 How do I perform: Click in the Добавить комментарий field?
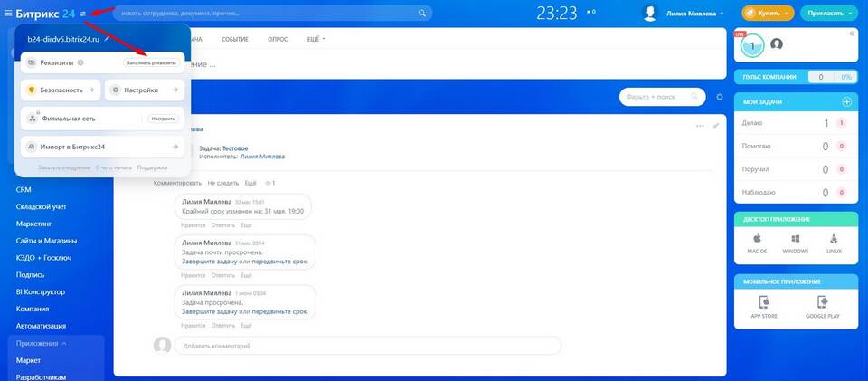[x=368, y=346]
